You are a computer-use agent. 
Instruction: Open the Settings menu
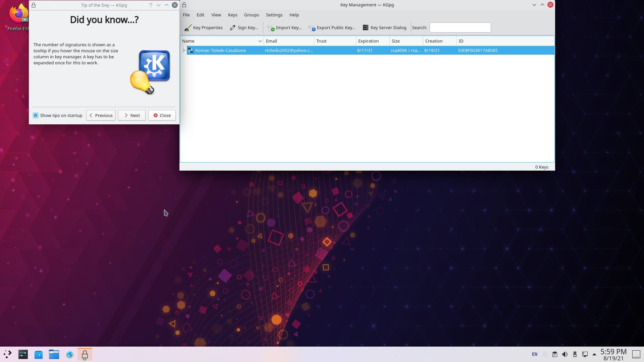(x=274, y=15)
